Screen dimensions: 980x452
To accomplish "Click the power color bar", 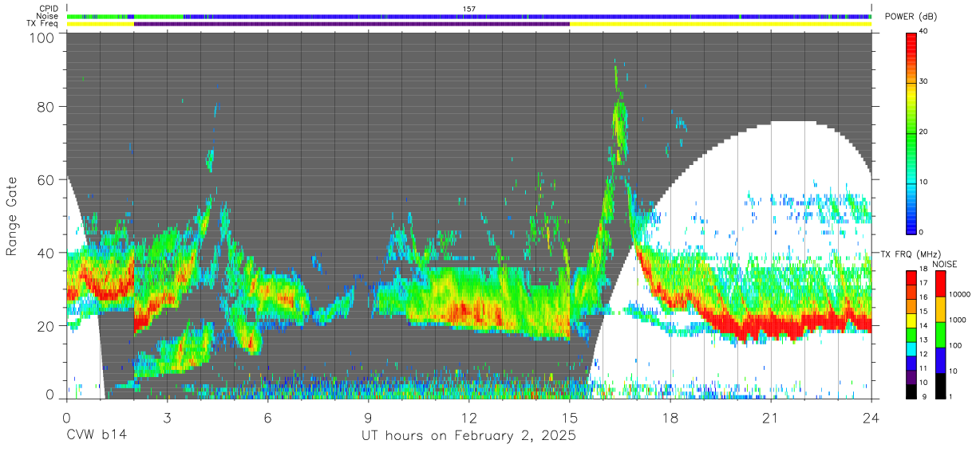I will 911,133.
